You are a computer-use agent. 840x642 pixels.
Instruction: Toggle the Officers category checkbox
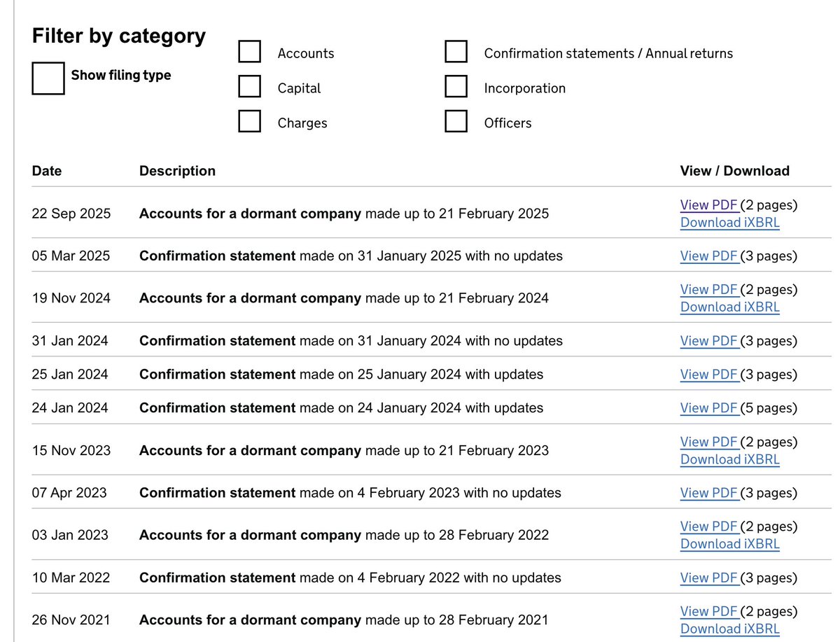click(456, 121)
